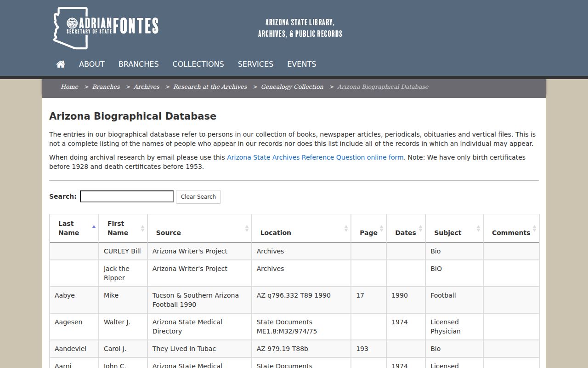588x368 pixels.
Task: Select 'AZ q796.332 T89 1990' location cell
Action: 301,300
